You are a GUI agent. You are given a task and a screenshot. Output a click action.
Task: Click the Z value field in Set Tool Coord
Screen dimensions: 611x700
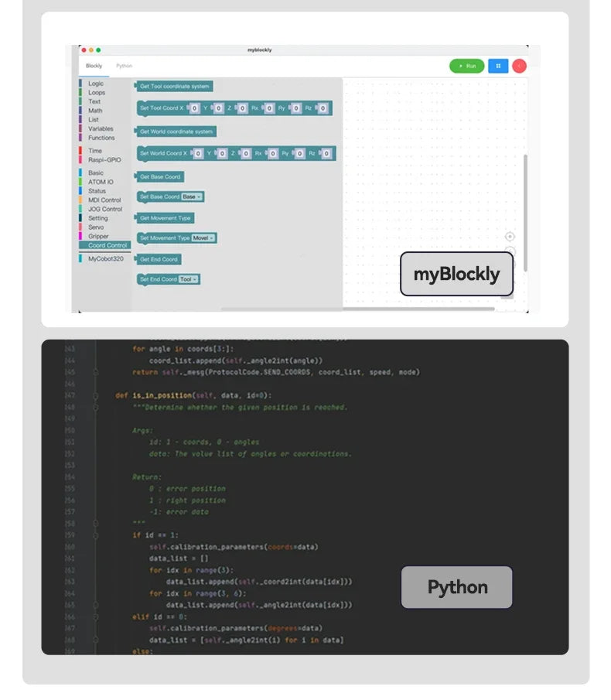pos(242,108)
